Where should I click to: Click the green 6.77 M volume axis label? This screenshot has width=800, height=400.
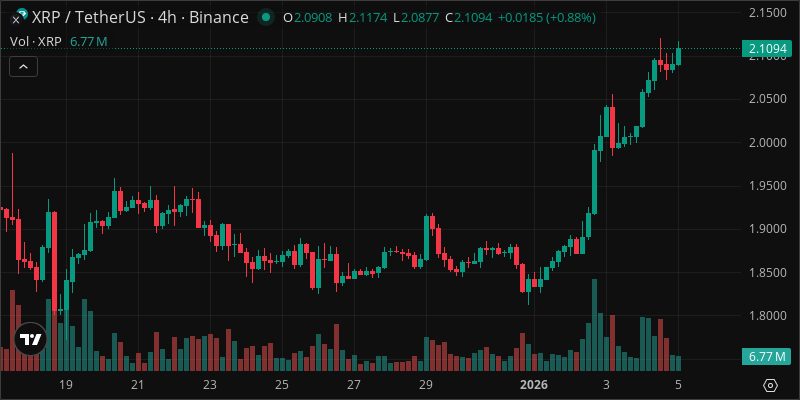pos(767,357)
